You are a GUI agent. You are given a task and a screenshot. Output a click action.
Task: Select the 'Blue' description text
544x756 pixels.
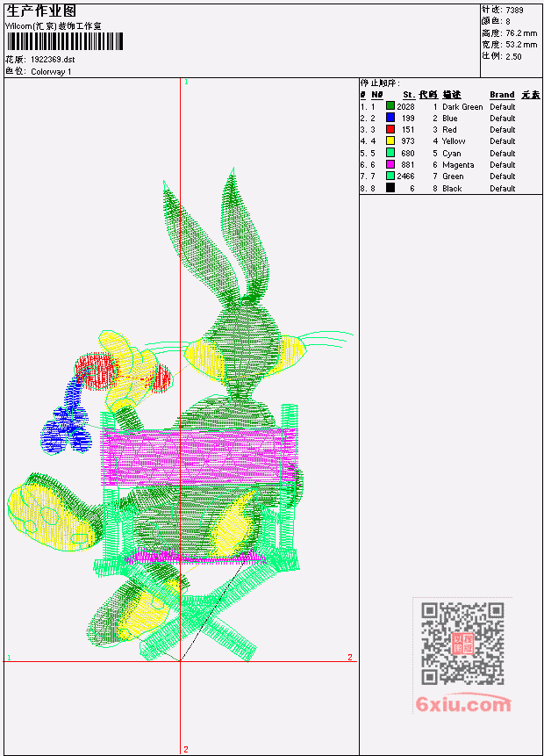coord(449,119)
